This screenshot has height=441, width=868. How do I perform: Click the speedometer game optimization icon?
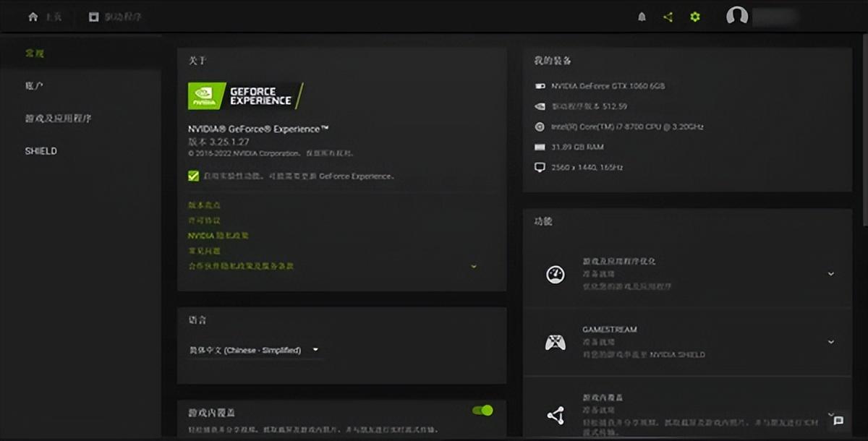[556, 274]
